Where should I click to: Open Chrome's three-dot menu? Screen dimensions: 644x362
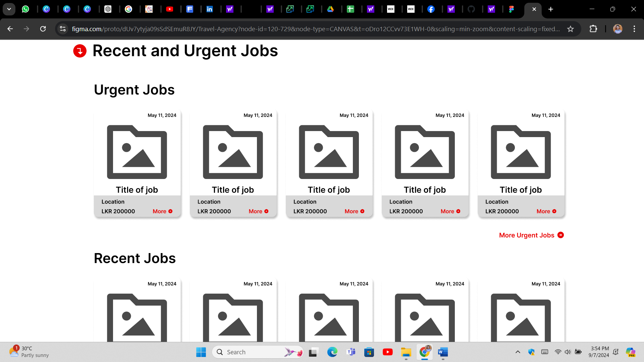coord(634,29)
